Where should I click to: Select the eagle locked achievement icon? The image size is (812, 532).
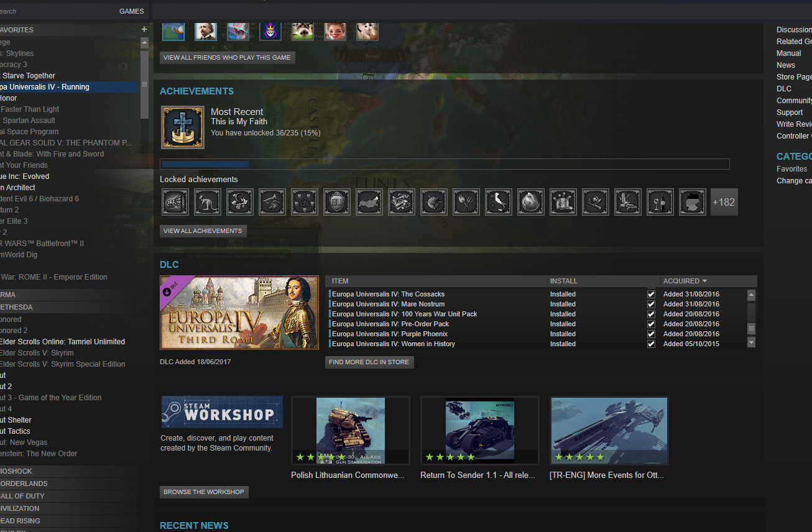point(628,202)
